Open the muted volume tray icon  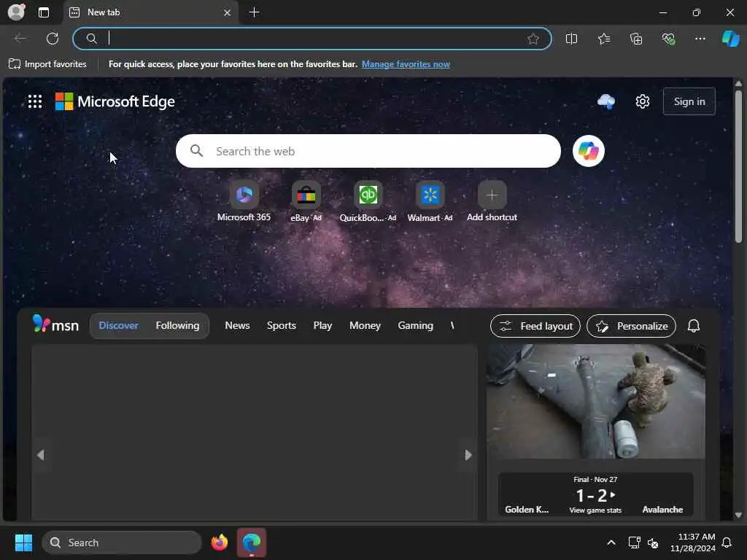tap(653, 542)
